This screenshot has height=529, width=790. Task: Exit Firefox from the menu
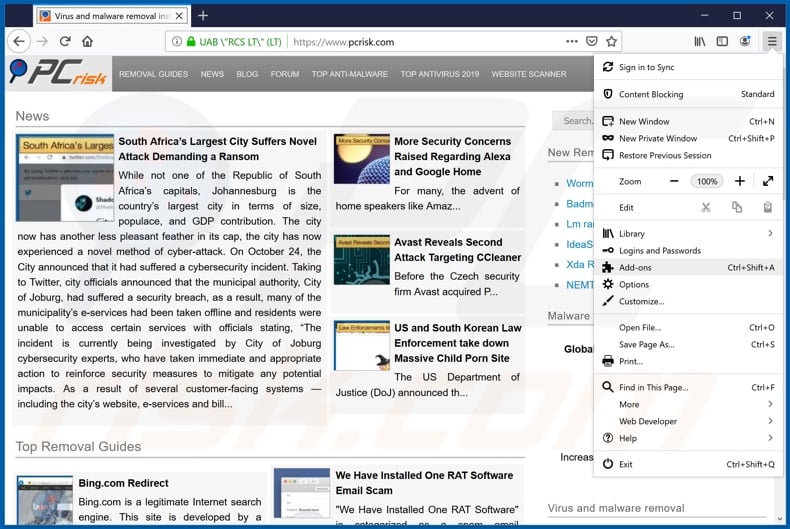point(688,465)
